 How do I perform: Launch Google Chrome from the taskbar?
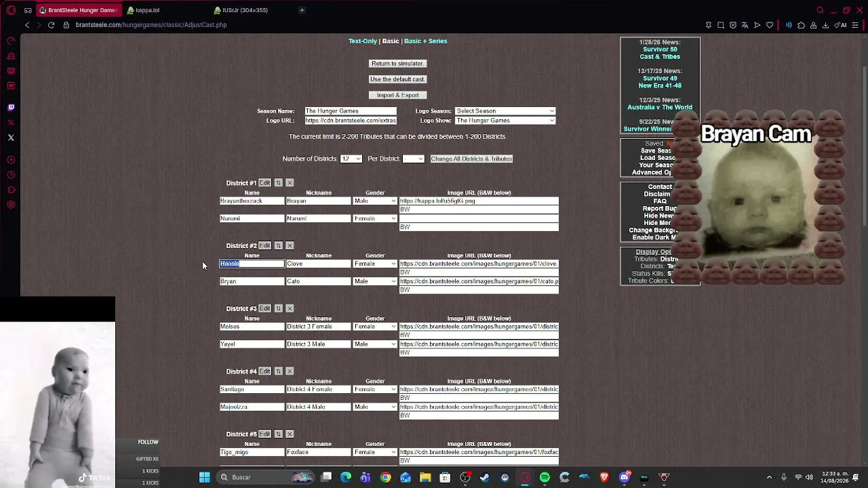click(x=385, y=477)
